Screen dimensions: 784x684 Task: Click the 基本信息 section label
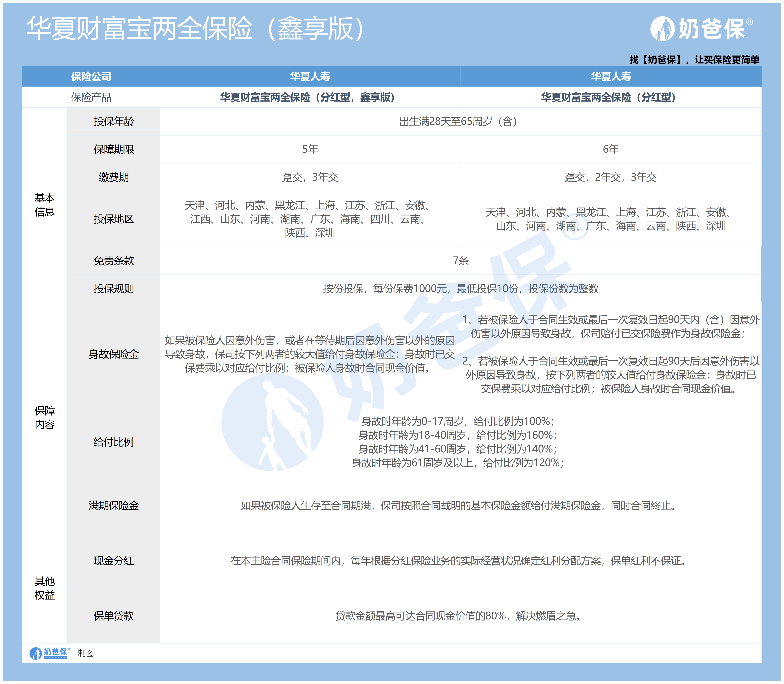(45, 205)
